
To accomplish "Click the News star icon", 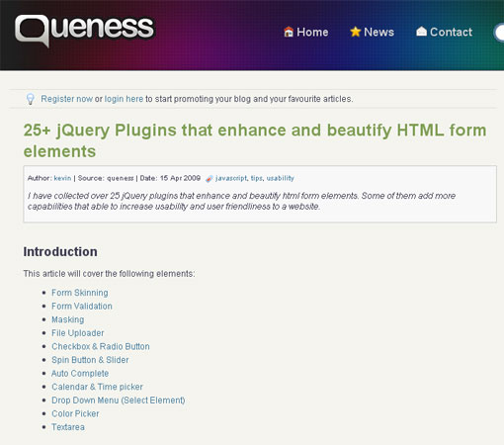I will point(356,32).
